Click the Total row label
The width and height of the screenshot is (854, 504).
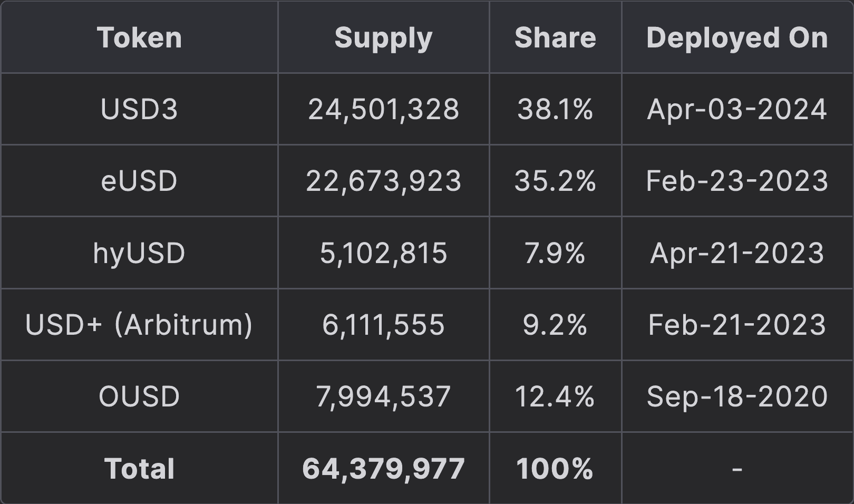[x=139, y=469]
